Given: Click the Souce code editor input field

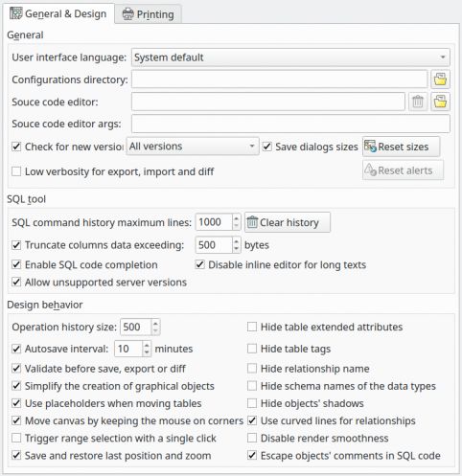Looking at the screenshot, I should pyautogui.click(x=268, y=102).
